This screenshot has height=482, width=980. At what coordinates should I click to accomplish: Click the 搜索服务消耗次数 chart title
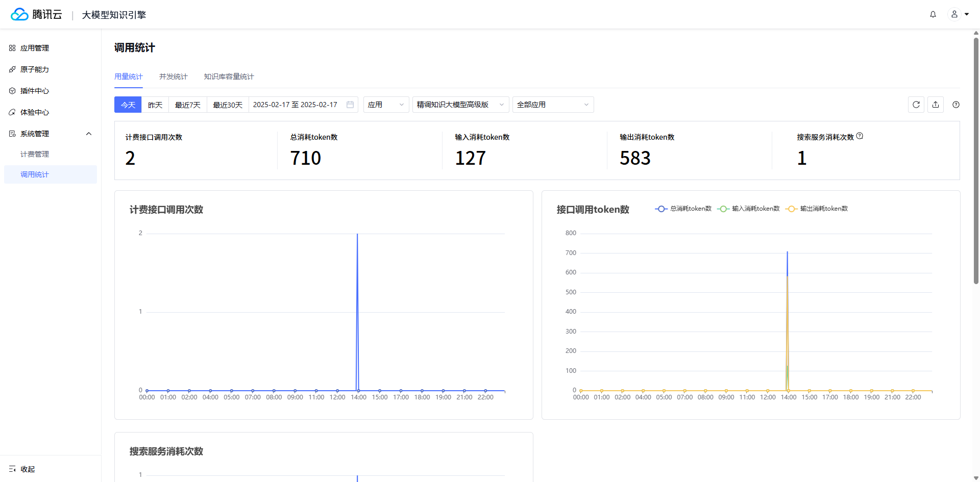coord(166,451)
